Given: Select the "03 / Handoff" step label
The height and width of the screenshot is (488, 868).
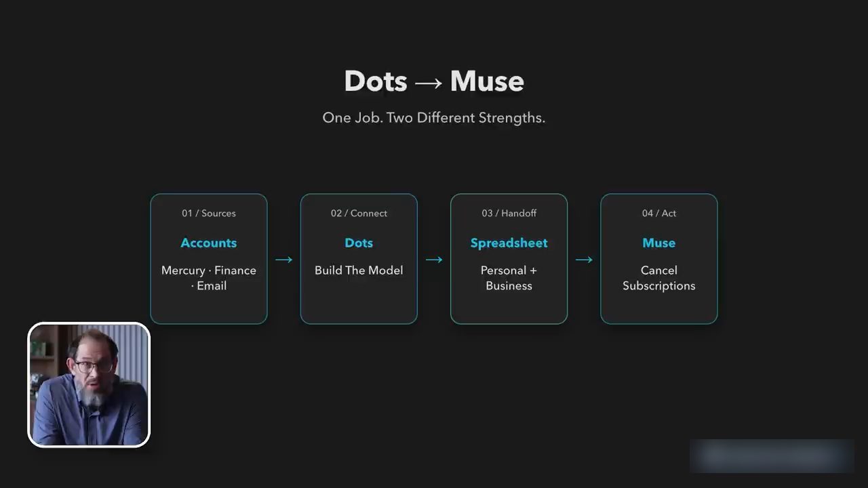Looking at the screenshot, I should [x=509, y=213].
